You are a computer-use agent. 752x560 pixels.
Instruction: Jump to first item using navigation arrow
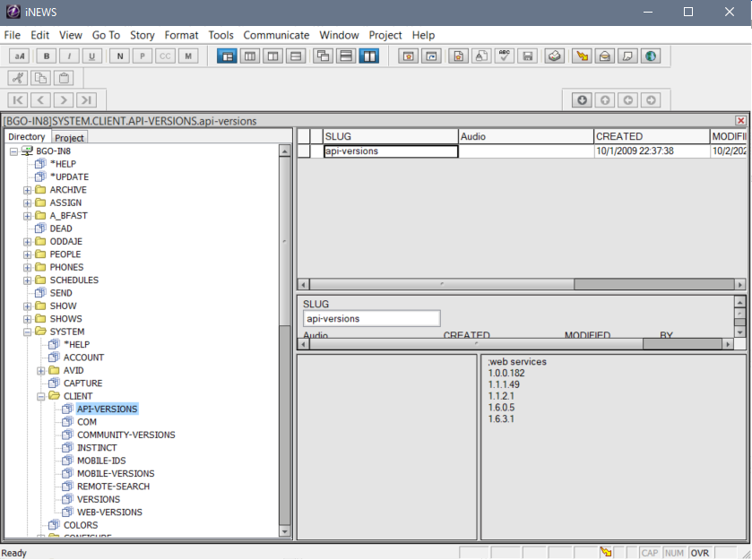[18, 100]
